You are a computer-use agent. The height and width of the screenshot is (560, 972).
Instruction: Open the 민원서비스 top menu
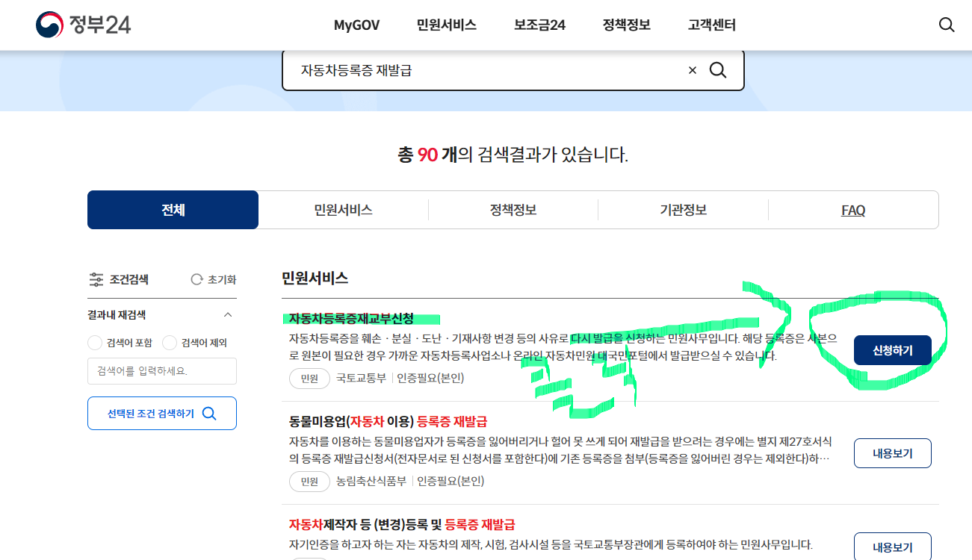[447, 25]
